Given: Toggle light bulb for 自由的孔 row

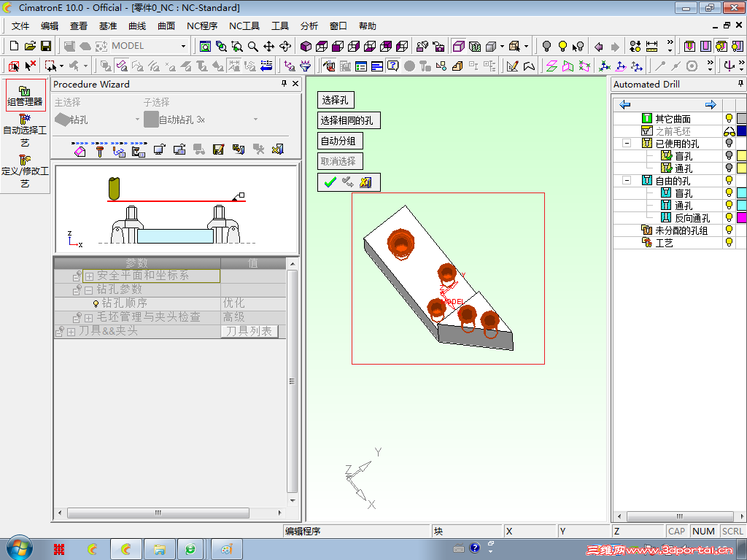Looking at the screenshot, I should [729, 180].
